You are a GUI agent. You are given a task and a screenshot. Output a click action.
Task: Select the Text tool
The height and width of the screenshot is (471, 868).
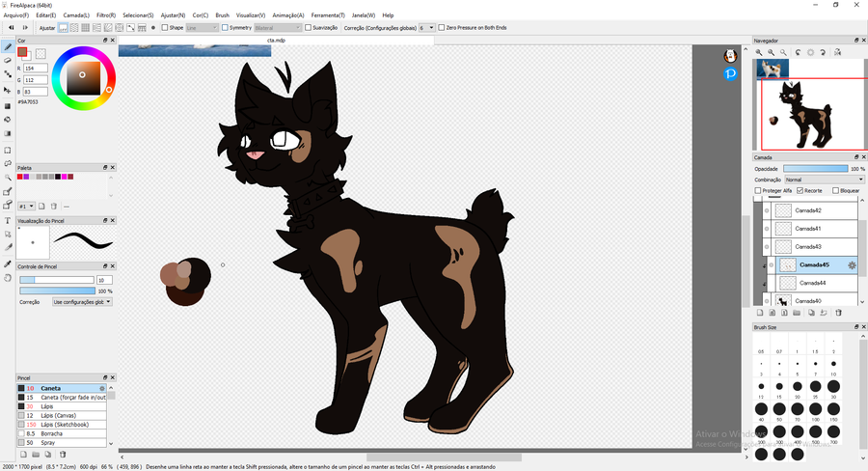[x=7, y=220]
